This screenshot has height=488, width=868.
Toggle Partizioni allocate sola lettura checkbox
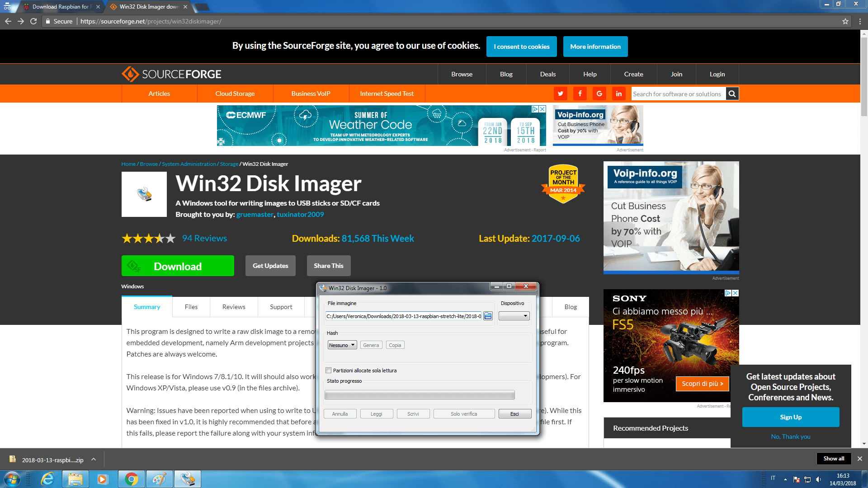[329, 371]
